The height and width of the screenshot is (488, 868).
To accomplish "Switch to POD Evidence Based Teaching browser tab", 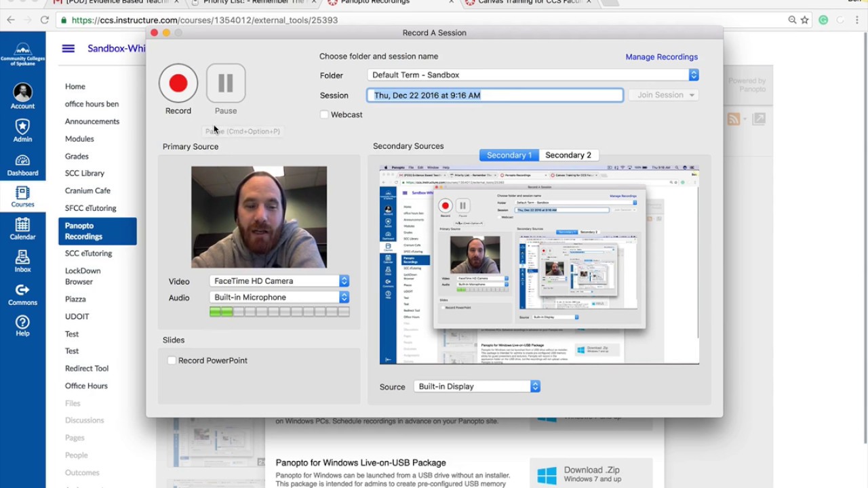I will [114, 3].
